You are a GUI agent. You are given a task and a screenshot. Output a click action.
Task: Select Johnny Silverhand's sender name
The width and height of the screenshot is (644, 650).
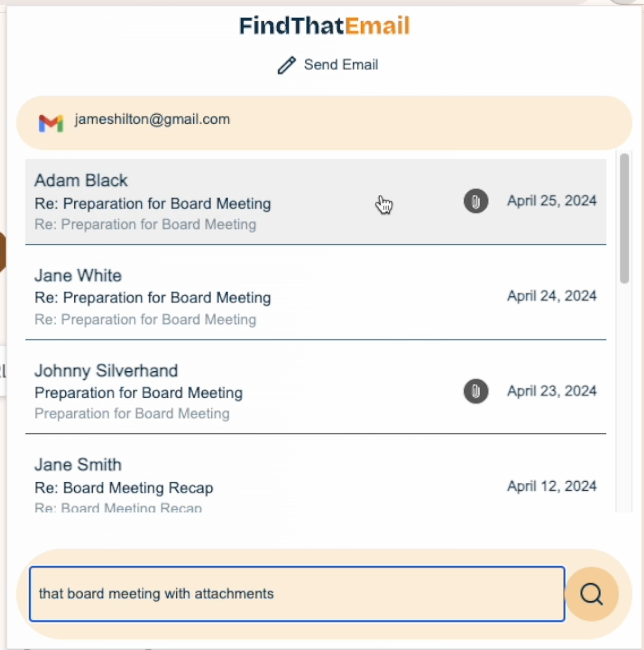click(x=106, y=371)
